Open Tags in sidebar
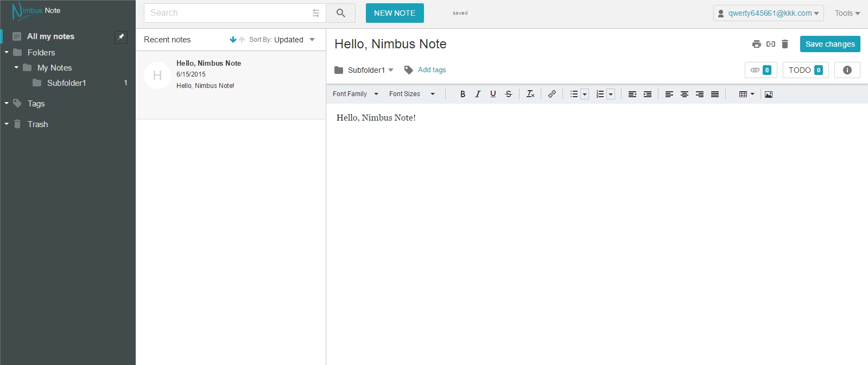The width and height of the screenshot is (868, 365). click(36, 104)
